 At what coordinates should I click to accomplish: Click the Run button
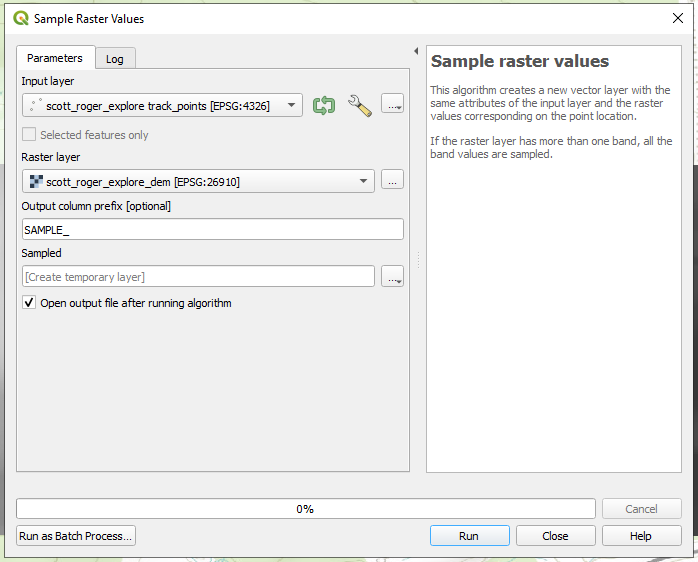click(x=470, y=536)
